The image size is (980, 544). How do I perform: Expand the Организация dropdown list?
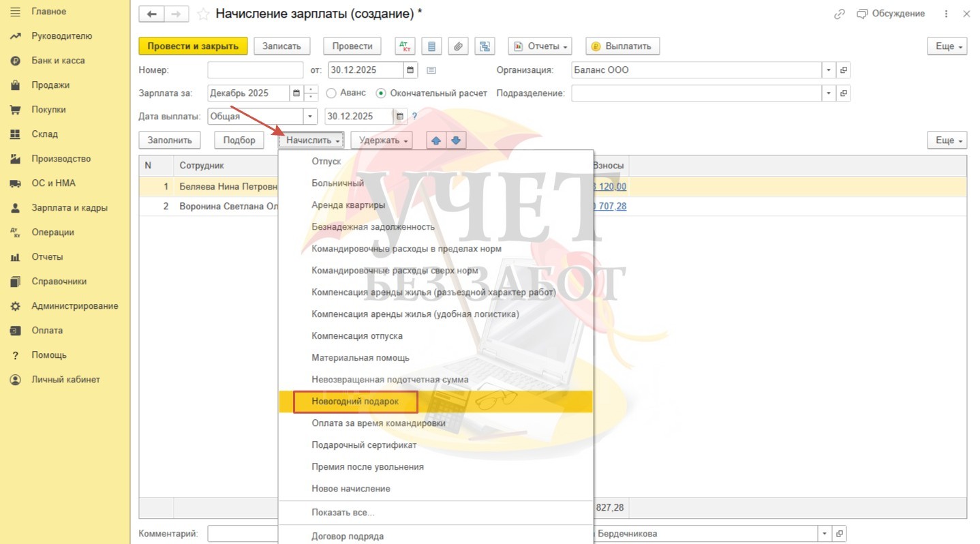pos(829,70)
